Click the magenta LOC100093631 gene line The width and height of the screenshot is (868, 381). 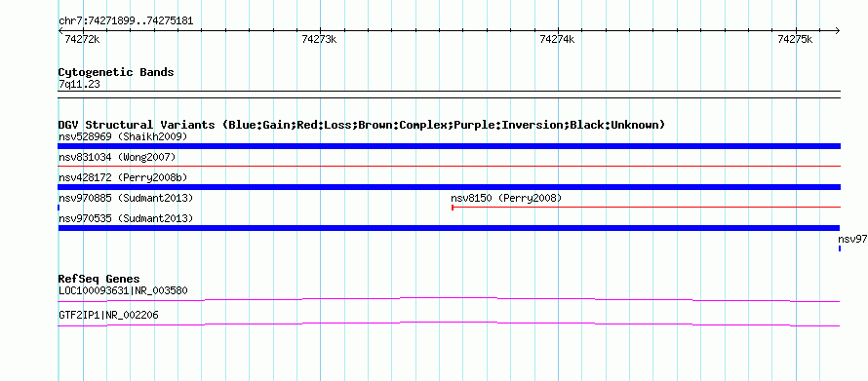(449, 299)
